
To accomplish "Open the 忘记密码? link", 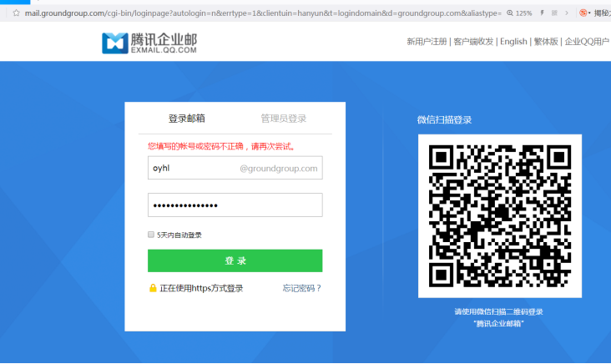I will (x=301, y=288).
